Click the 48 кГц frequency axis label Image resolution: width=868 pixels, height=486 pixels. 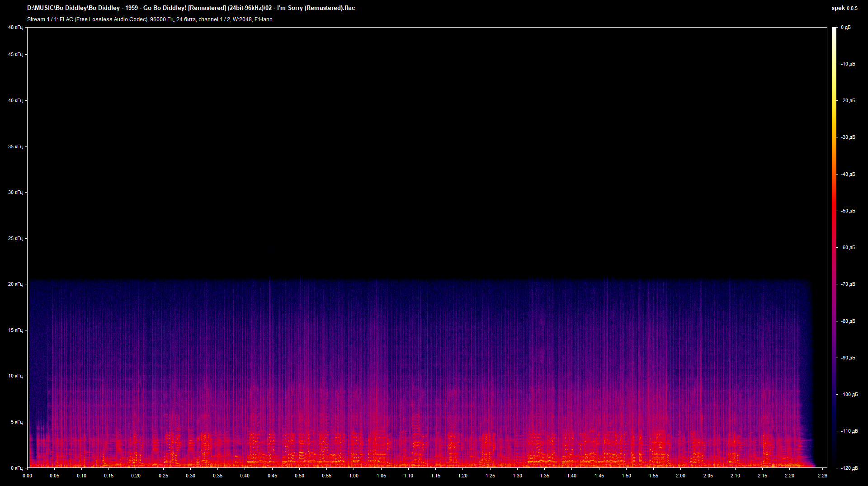tap(15, 28)
